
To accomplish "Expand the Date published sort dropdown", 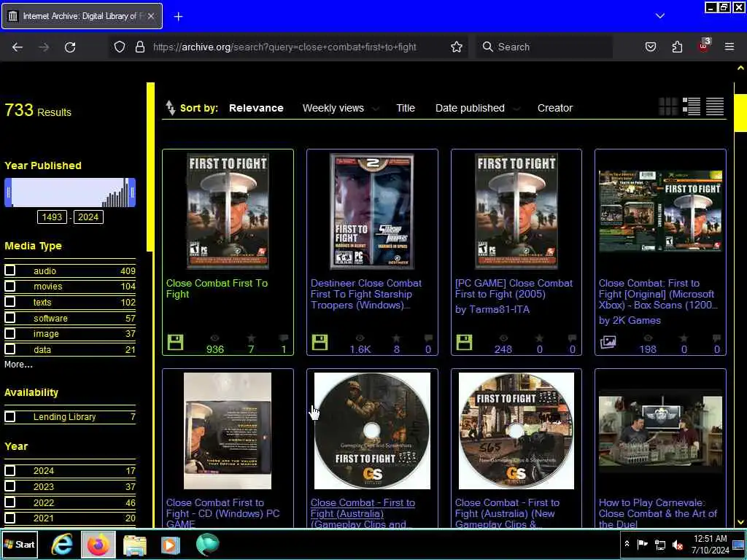I will tap(516, 109).
